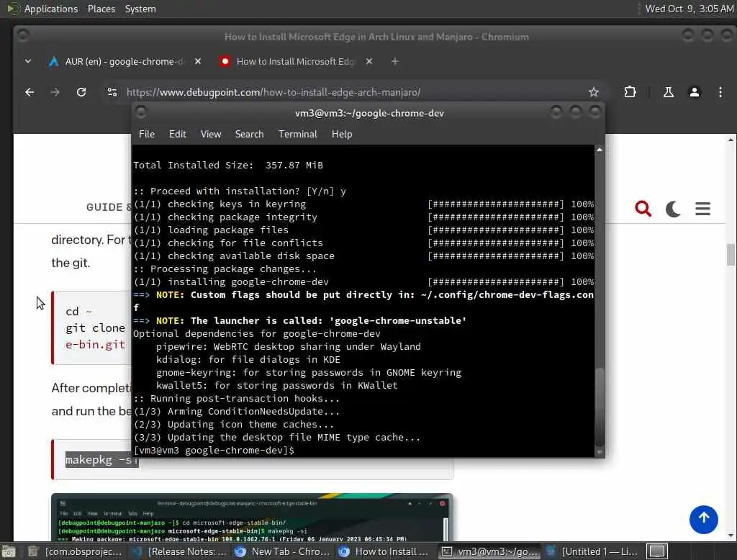Open the red search icon on the webpage
This screenshot has width=737, height=560.
click(643, 208)
